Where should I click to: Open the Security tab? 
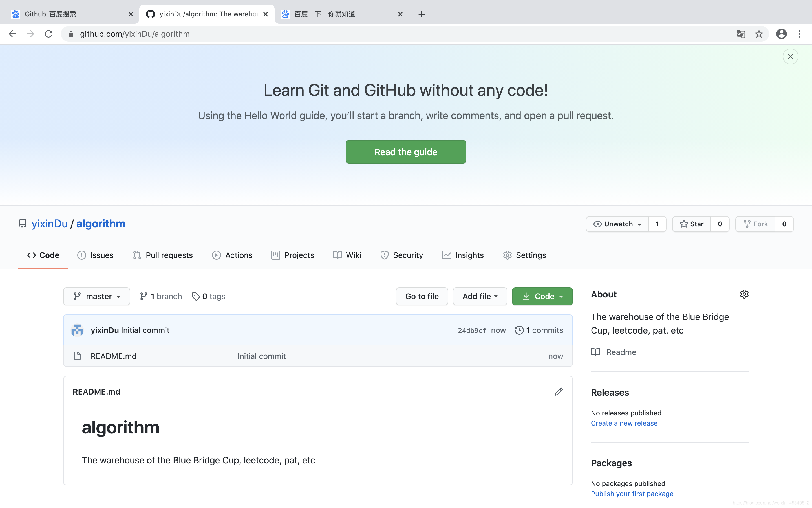point(402,255)
